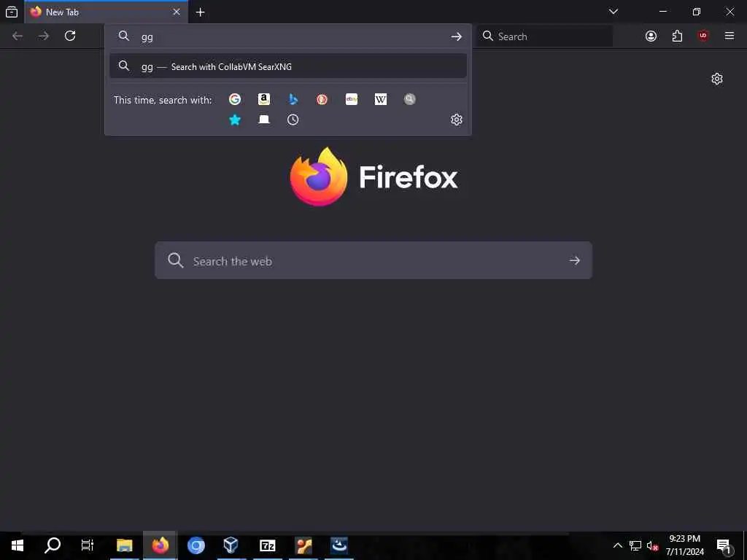The height and width of the screenshot is (560, 747).
Task: Search this time with Google
Action: click(x=235, y=99)
